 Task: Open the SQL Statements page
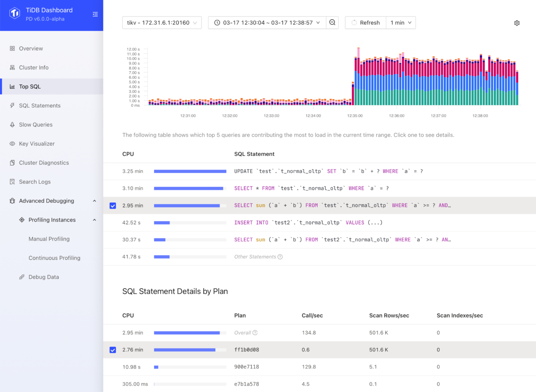40,106
